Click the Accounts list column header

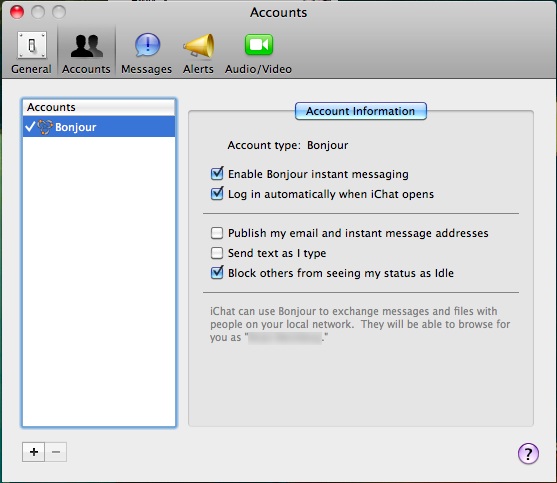(99, 107)
